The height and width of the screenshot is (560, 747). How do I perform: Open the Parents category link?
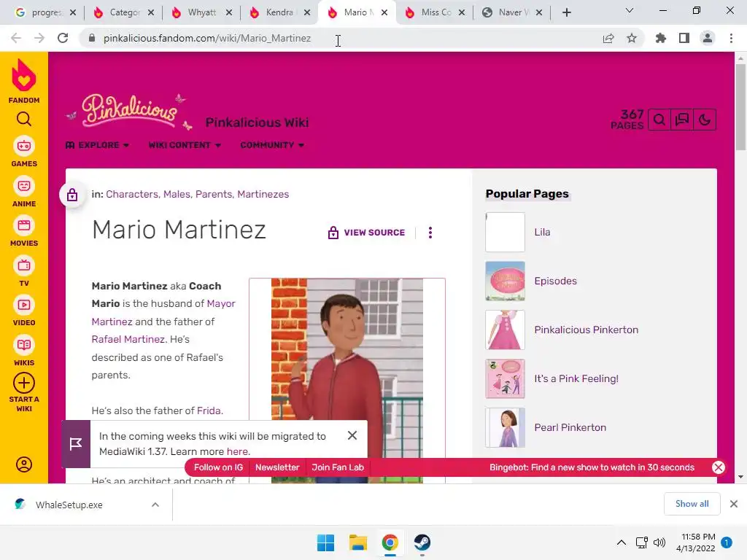(214, 194)
